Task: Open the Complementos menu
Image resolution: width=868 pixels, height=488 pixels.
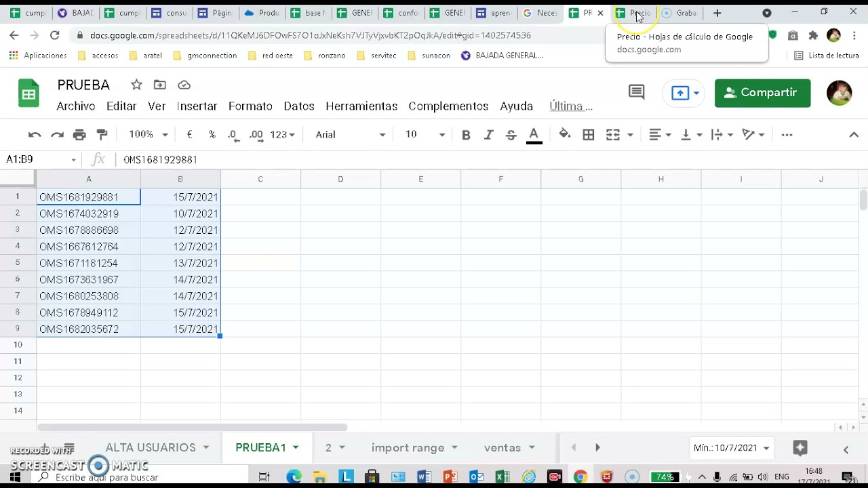Action: pos(448,106)
